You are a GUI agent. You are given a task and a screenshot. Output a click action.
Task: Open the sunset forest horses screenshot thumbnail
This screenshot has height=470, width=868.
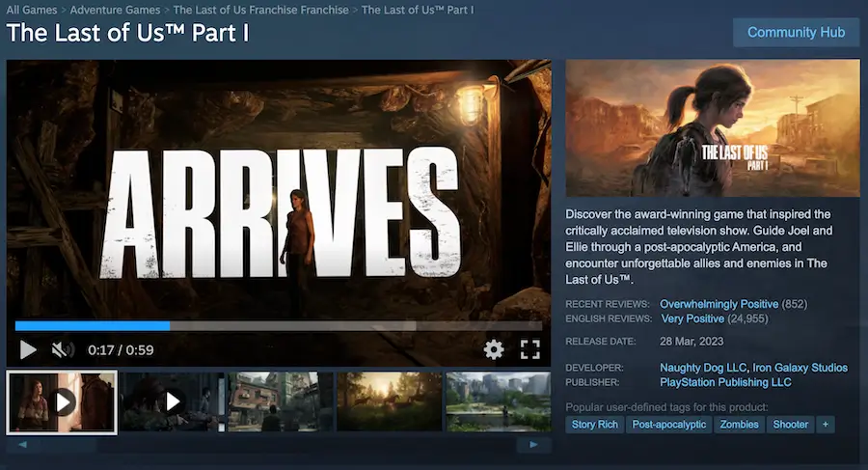[x=390, y=401]
